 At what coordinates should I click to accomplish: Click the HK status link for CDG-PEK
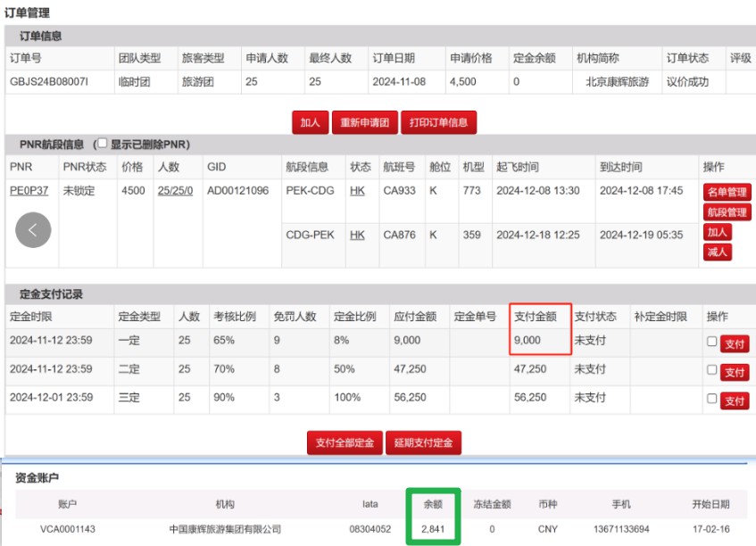click(357, 236)
